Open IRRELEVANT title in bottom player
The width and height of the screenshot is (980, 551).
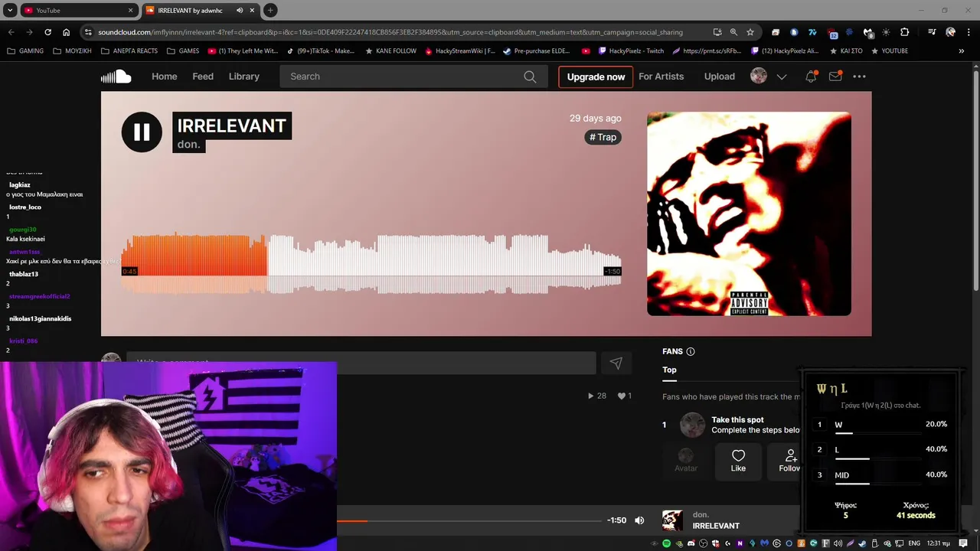tap(716, 526)
